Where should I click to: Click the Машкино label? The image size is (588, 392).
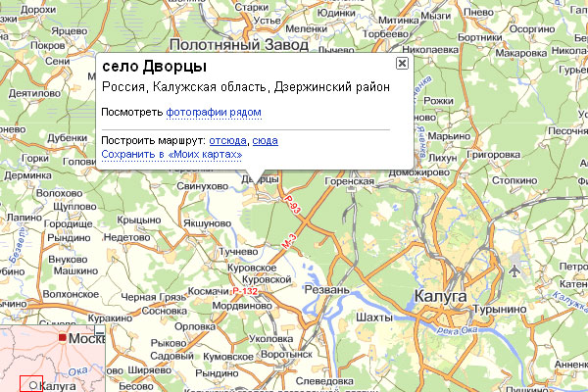point(75,270)
